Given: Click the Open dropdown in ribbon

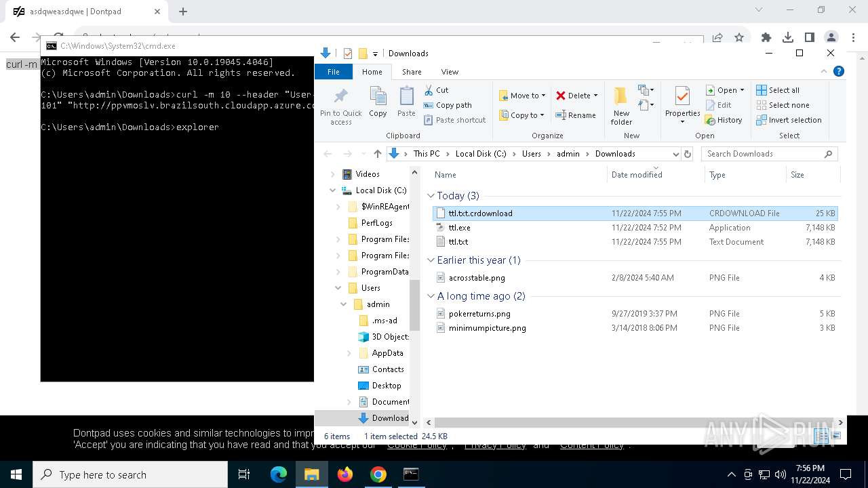Looking at the screenshot, I should pos(725,90).
